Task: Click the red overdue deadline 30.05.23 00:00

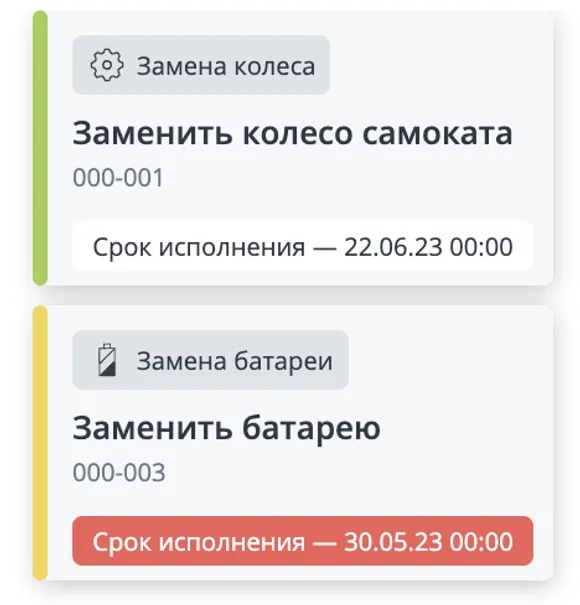Action: pyautogui.click(x=303, y=541)
